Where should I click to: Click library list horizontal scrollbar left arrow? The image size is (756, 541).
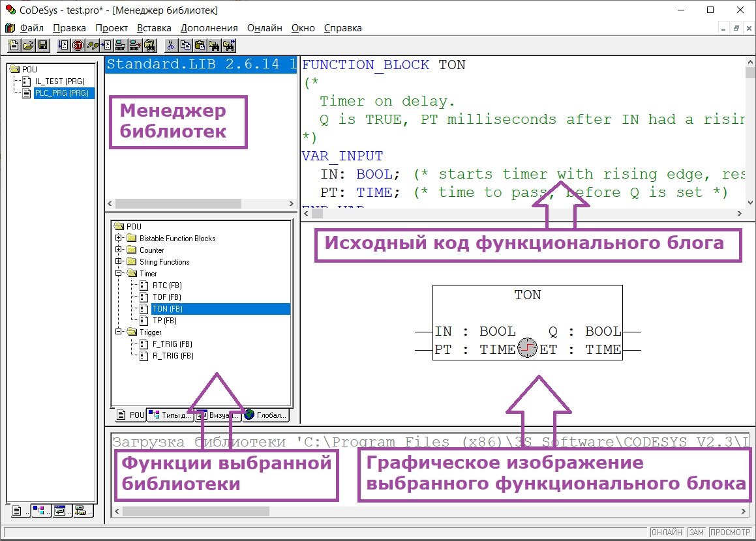110,204
